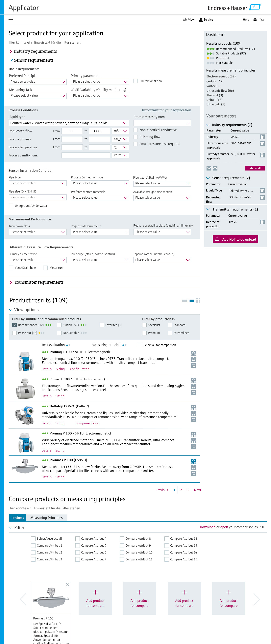Check Pulsating flow option
Screen dimensions: 271x644
pyautogui.click(x=135, y=137)
